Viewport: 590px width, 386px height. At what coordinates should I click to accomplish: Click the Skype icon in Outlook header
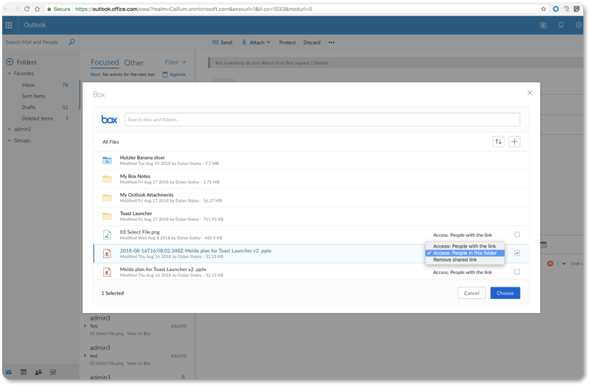tap(543, 25)
